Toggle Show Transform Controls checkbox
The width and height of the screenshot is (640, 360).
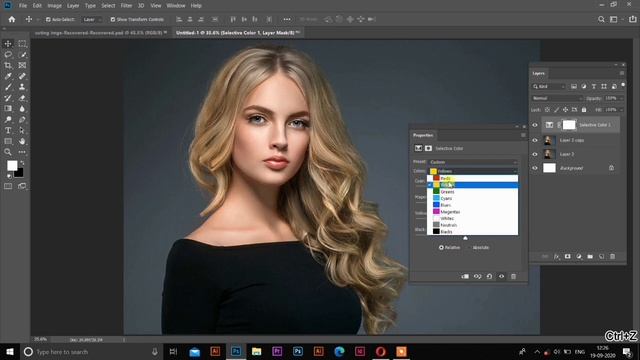pos(113,19)
